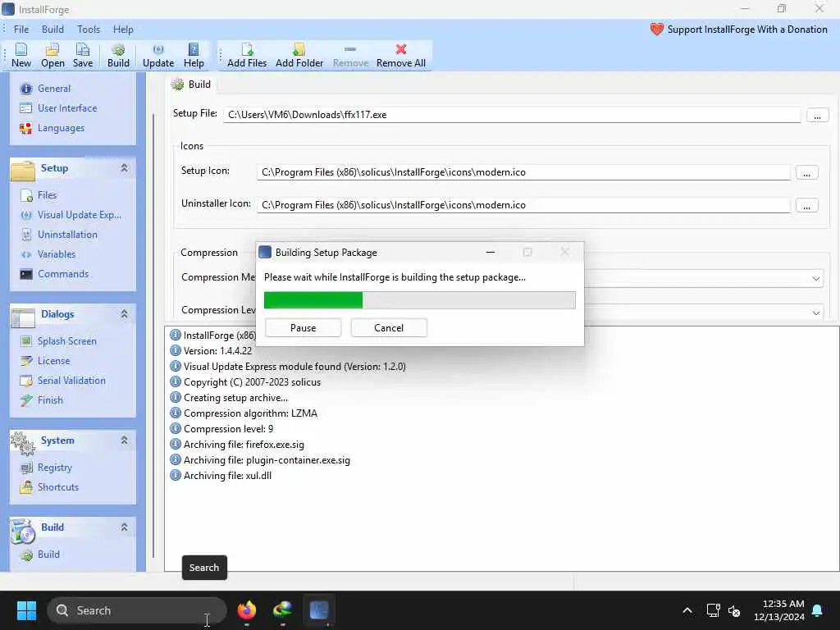Viewport: 840px width, 630px height.
Task: Select log line 'Archiving file: firefox.exe.sig'
Action: point(237,445)
